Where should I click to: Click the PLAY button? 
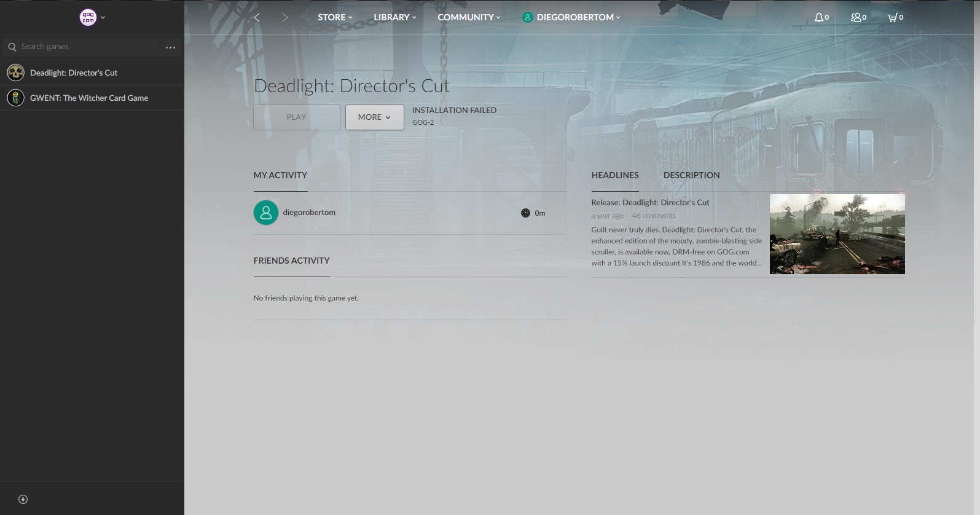(297, 117)
